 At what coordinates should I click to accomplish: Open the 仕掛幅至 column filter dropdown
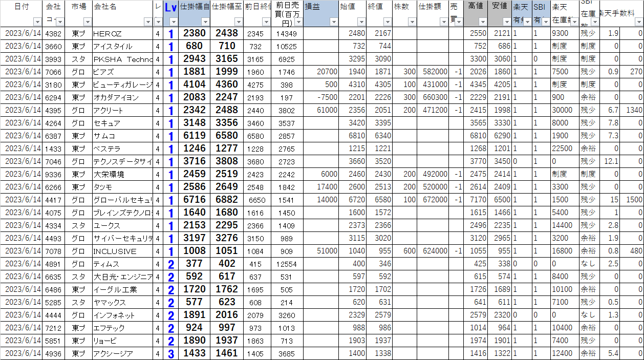pos(239,22)
